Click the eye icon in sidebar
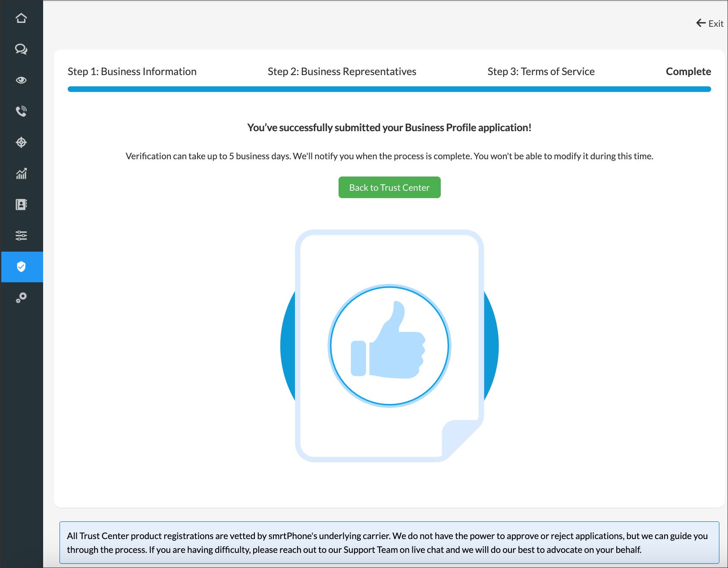This screenshot has width=728, height=568. [21, 80]
